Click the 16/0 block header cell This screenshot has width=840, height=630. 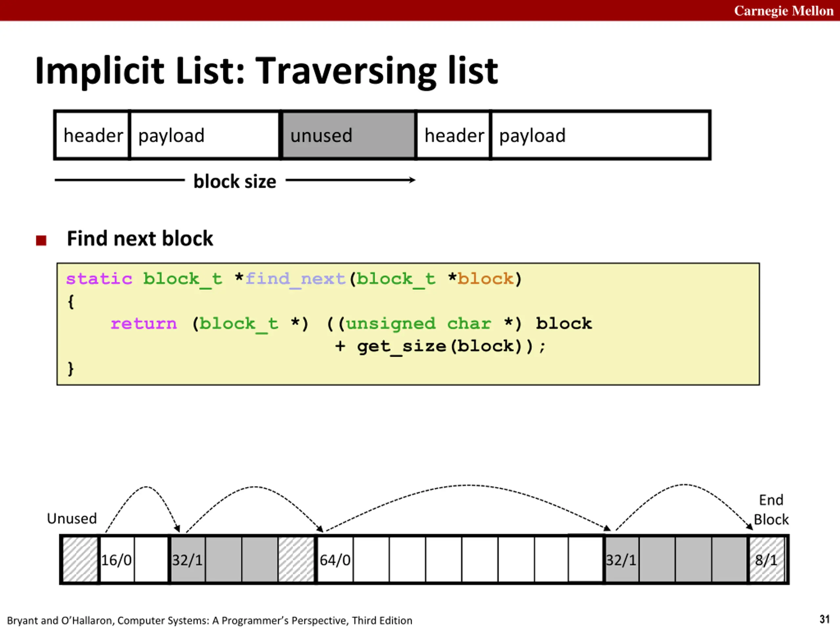pyautogui.click(x=116, y=559)
